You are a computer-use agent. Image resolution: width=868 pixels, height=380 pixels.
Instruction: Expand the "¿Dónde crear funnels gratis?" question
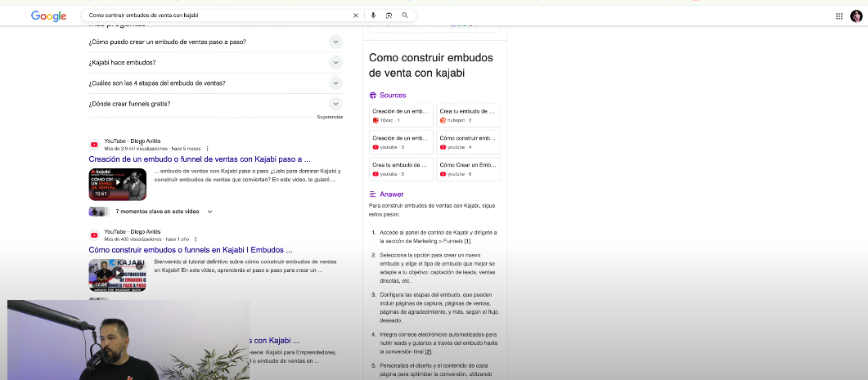point(215,104)
